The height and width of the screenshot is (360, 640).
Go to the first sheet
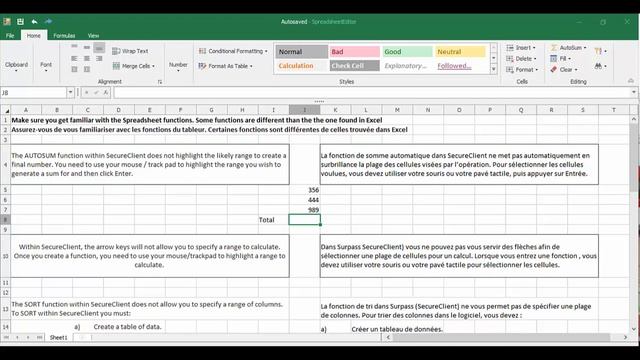pyautogui.click(x=6, y=338)
